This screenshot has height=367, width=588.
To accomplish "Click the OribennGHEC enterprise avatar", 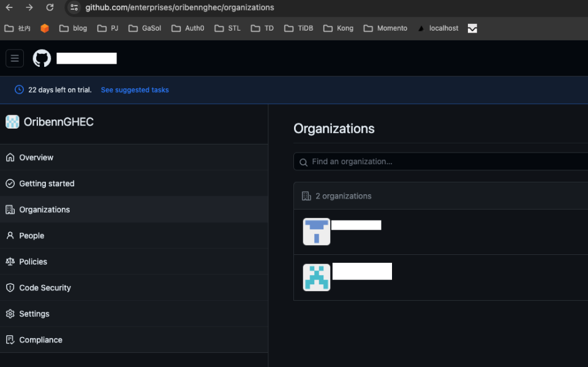I will (12, 121).
